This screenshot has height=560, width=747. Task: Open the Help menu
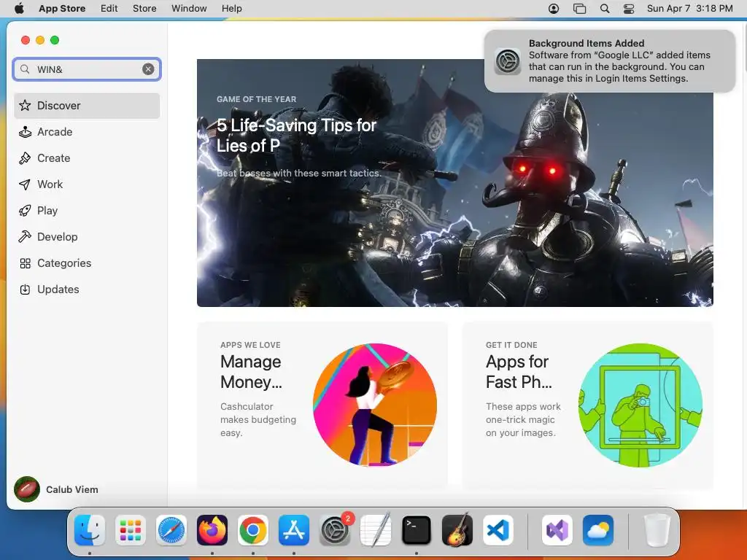(x=231, y=8)
